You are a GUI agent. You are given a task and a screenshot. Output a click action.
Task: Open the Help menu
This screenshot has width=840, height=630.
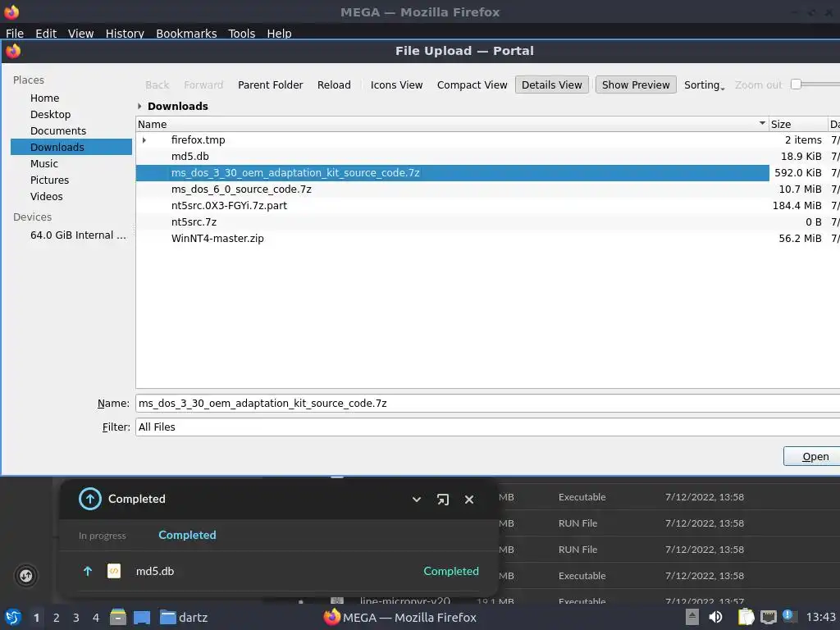279,33
